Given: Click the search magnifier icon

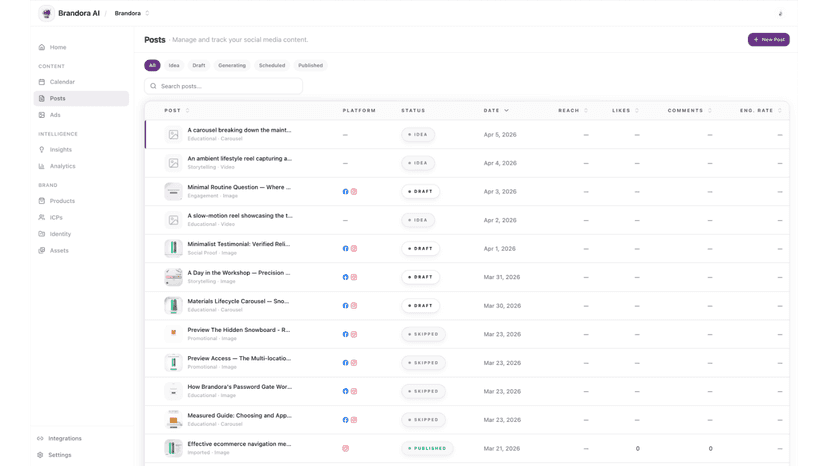Looking at the screenshot, I should coord(153,86).
